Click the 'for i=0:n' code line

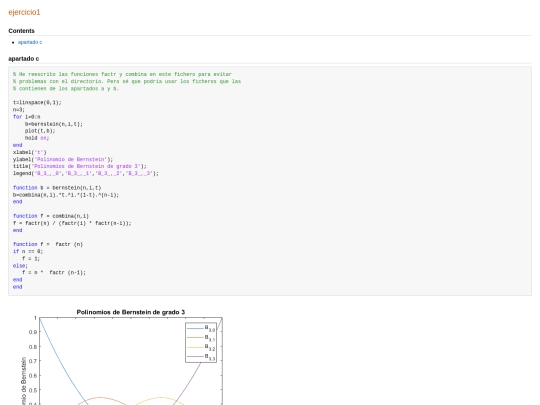tap(27, 117)
